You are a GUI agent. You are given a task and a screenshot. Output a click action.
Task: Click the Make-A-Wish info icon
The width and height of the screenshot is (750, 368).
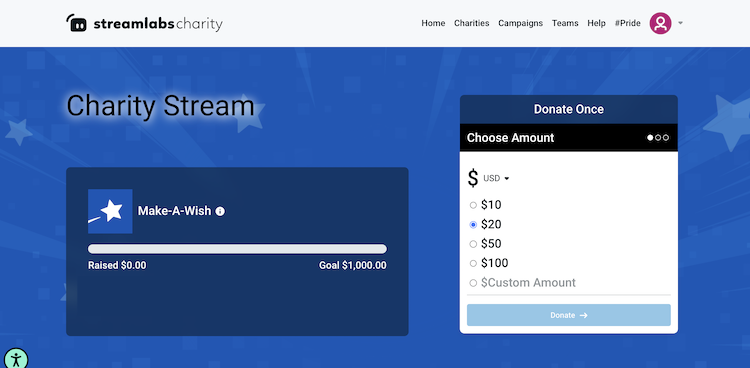(x=220, y=211)
